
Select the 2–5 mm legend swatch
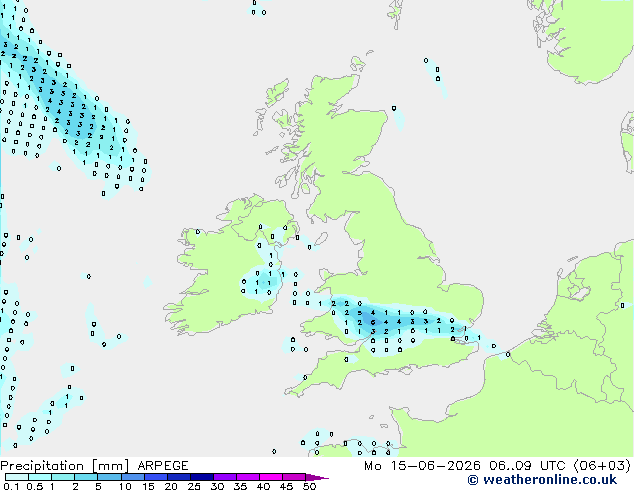pyautogui.click(x=86, y=477)
